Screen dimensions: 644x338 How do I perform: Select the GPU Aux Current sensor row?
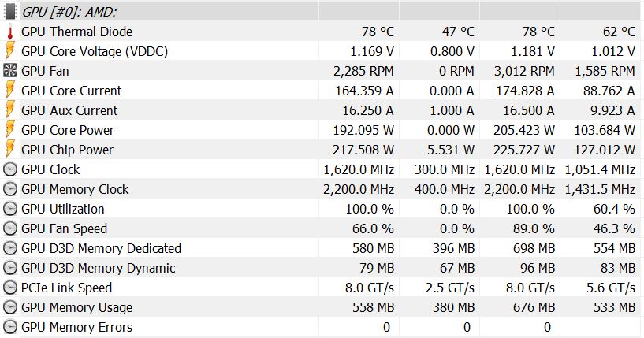[69, 110]
